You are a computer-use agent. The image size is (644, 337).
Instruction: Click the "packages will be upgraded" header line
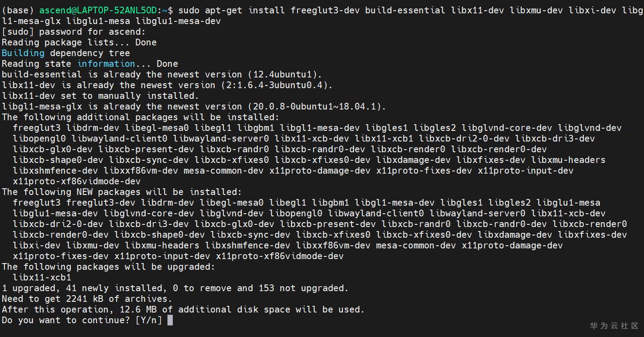tap(108, 267)
